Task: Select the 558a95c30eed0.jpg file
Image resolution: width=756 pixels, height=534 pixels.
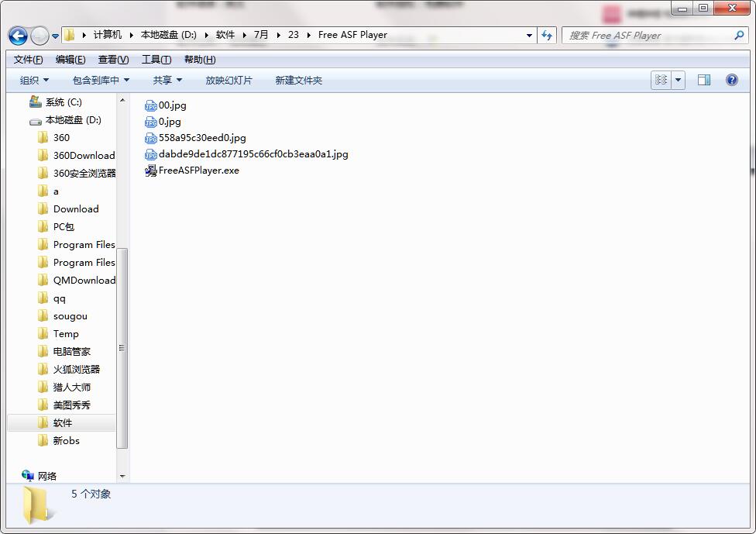Action: pyautogui.click(x=201, y=138)
